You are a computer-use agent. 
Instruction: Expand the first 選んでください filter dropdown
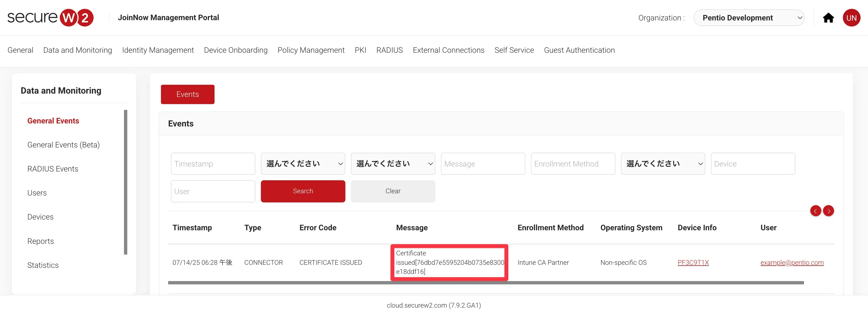[303, 164]
